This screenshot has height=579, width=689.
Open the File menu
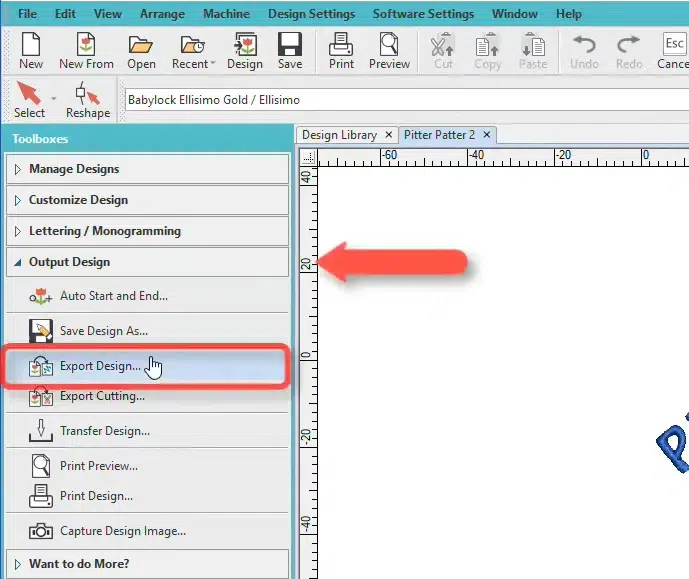[27, 14]
